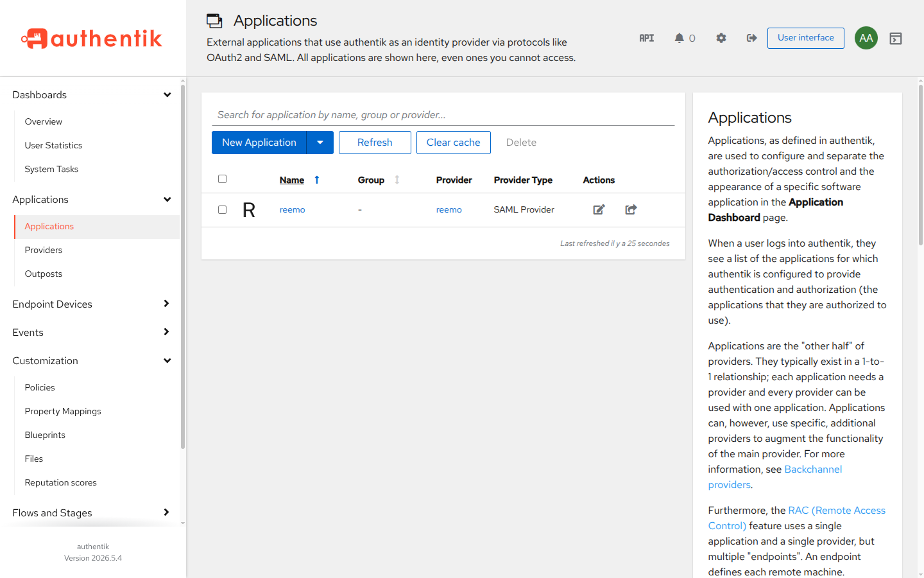Image resolution: width=924 pixels, height=578 pixels.
Task: Switch to User interface
Action: coord(806,38)
